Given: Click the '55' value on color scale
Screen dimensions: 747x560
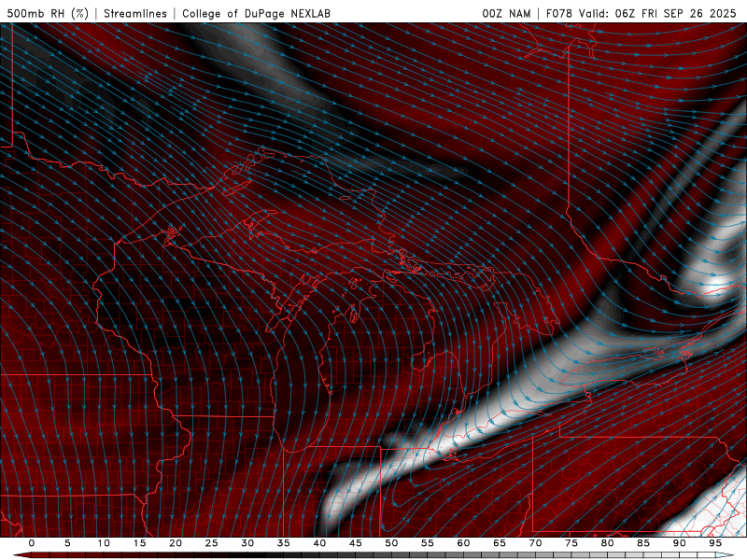Looking at the screenshot, I should [x=428, y=543].
